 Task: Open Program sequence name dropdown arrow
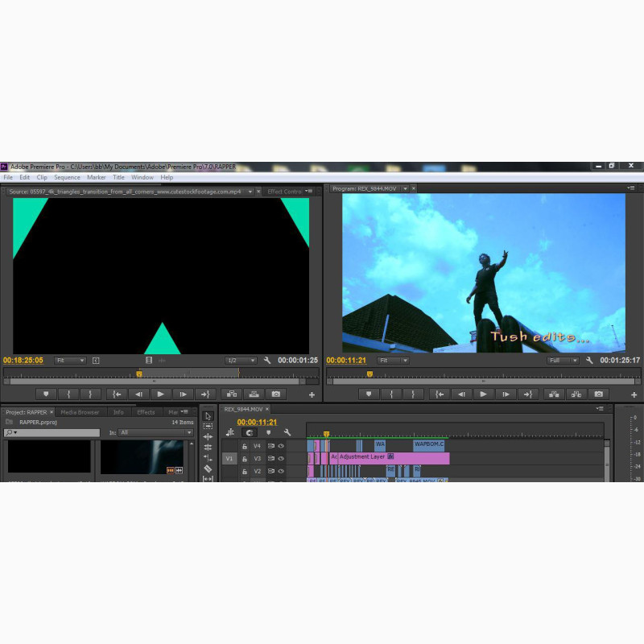pyautogui.click(x=405, y=189)
